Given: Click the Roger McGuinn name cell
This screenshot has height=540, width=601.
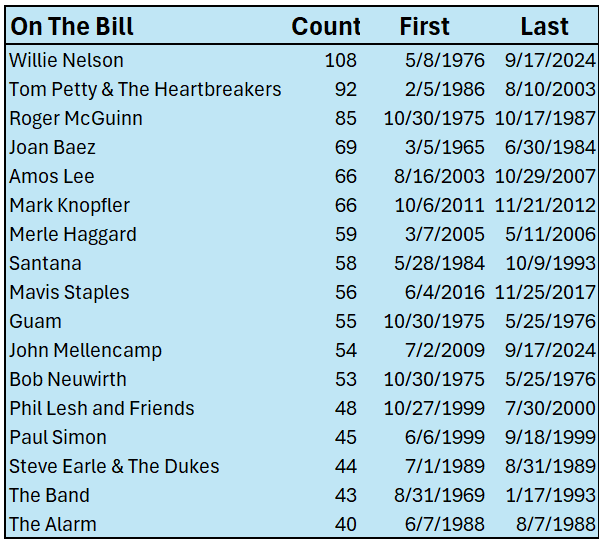Looking at the screenshot, I should (76, 118).
